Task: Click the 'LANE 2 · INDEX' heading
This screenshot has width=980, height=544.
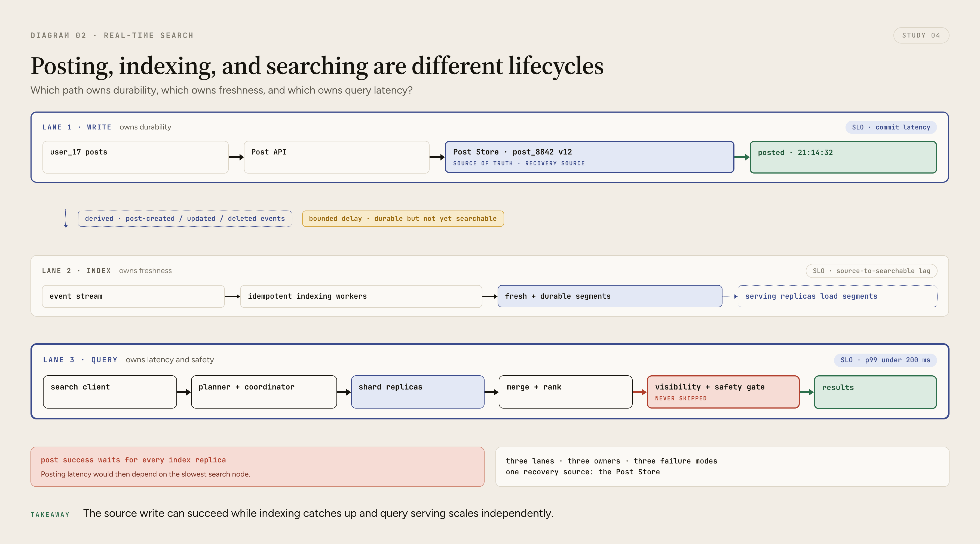Action: point(76,271)
